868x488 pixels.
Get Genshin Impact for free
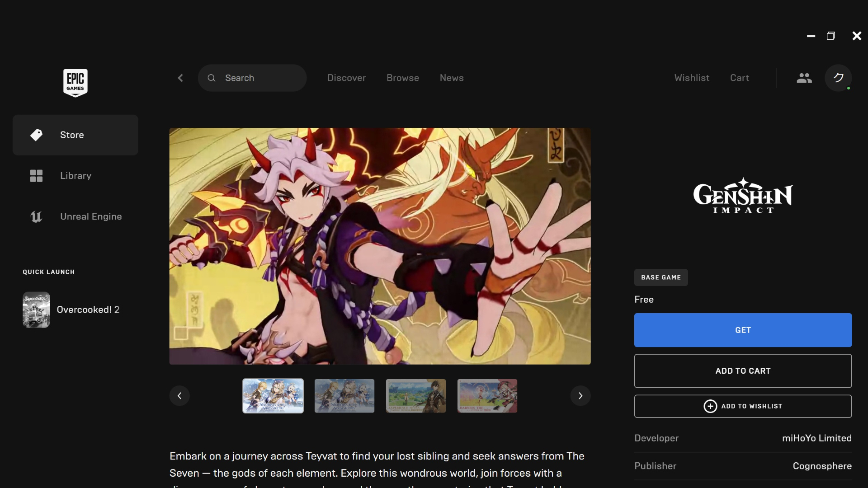(742, 330)
